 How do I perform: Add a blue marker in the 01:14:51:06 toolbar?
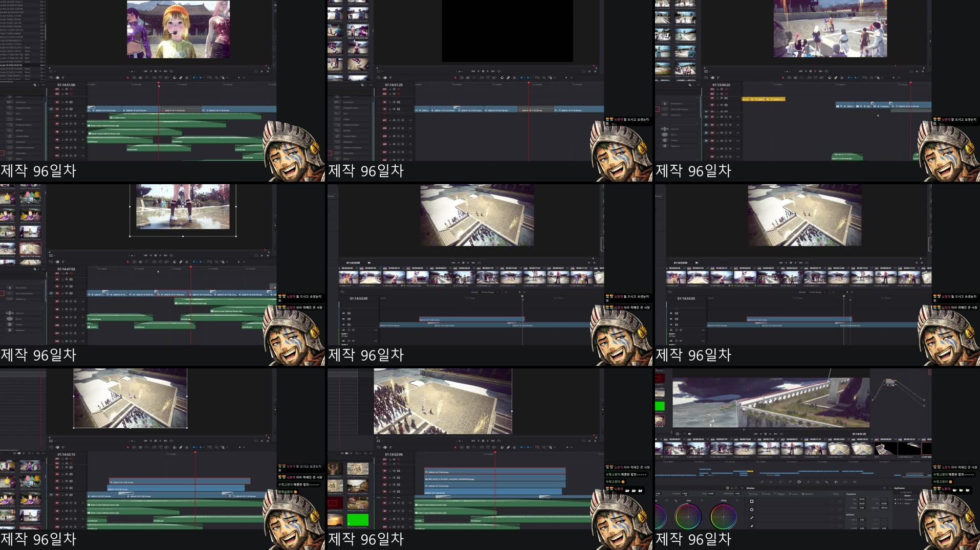200,78
